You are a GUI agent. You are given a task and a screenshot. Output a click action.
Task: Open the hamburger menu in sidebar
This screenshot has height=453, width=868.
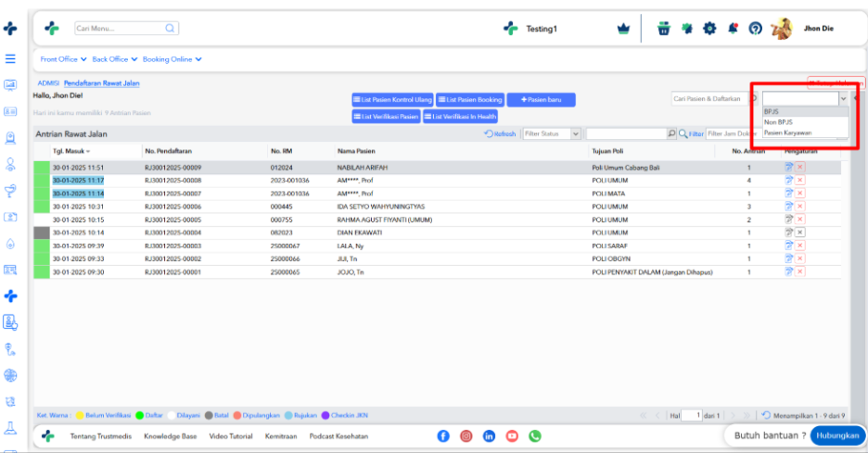tap(10, 58)
